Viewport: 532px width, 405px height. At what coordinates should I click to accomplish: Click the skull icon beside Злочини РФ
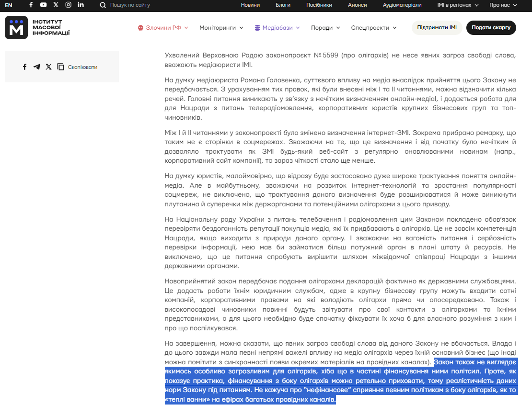[140, 28]
